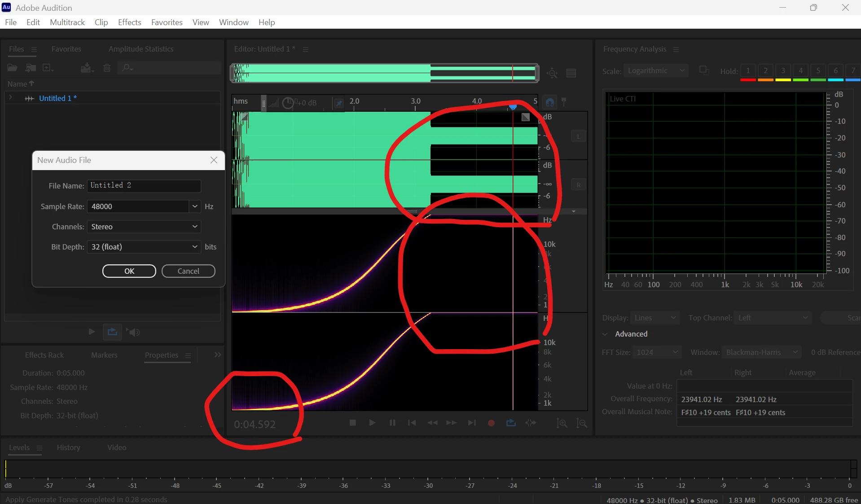Move playhead to next with transport button
The height and width of the screenshot is (504, 861).
tap(472, 423)
